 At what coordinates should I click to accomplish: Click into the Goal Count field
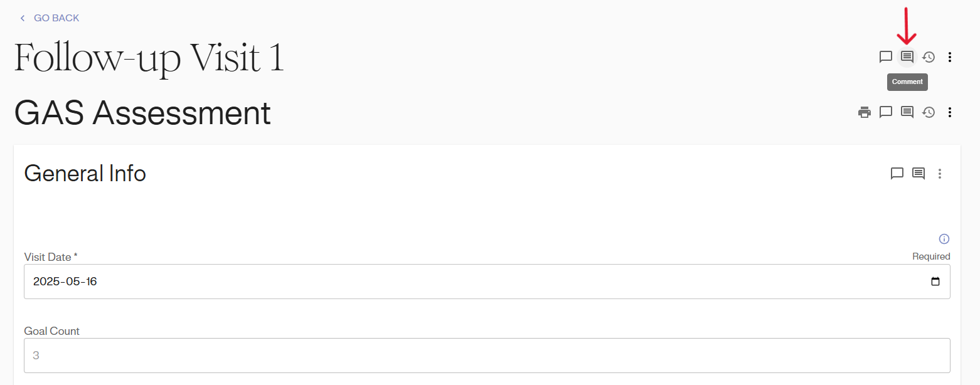pyautogui.click(x=487, y=356)
